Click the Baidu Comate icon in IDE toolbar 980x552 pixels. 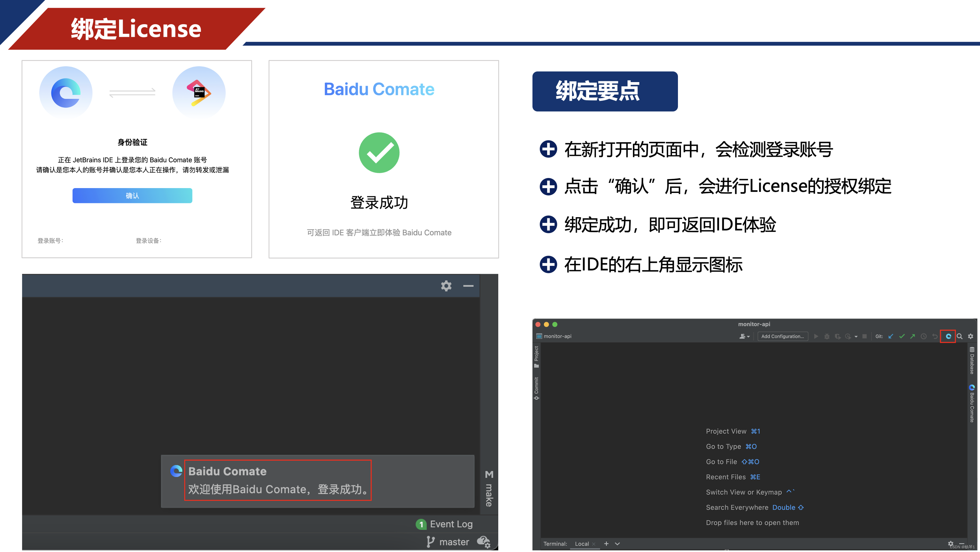pyautogui.click(x=948, y=336)
